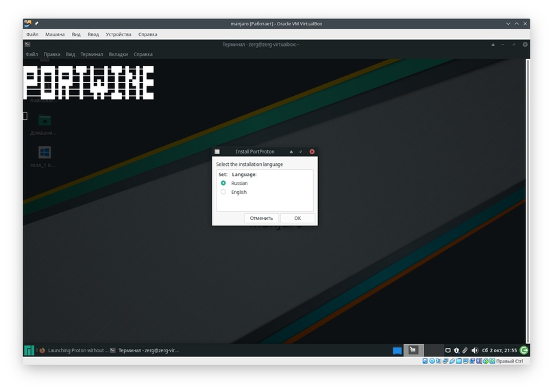Click the terminal icon in the terminal title bar
553x392 pixels.
point(27,45)
